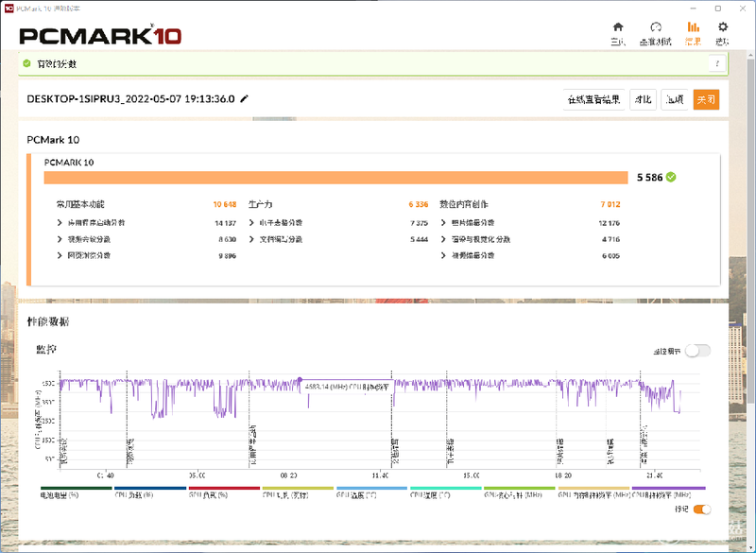Toggle CPU 负载 (%) legend series

coord(150,493)
